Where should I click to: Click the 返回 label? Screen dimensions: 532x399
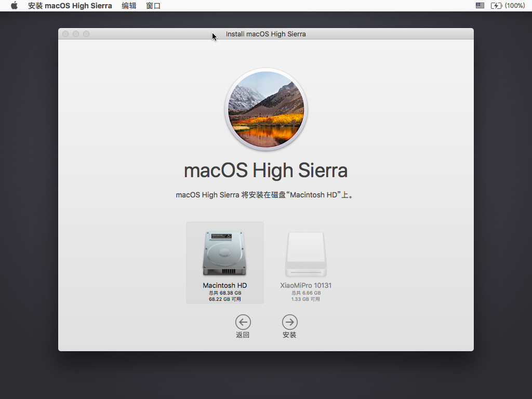pos(243,335)
